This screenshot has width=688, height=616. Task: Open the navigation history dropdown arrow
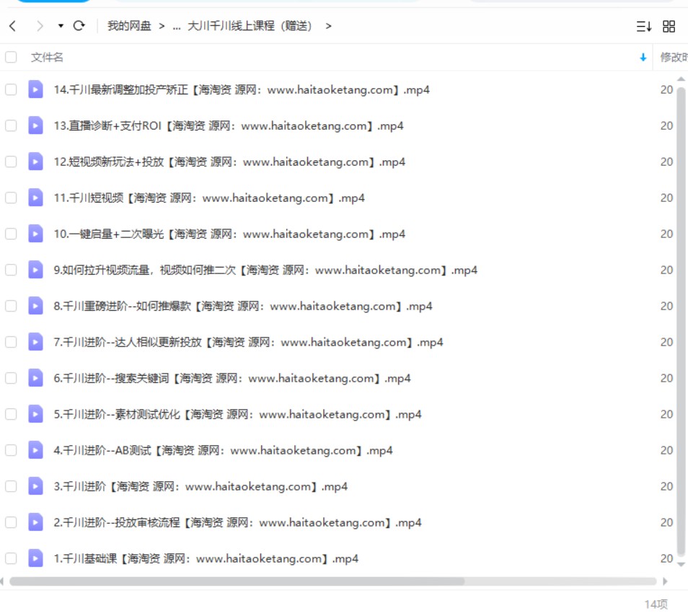(61, 26)
